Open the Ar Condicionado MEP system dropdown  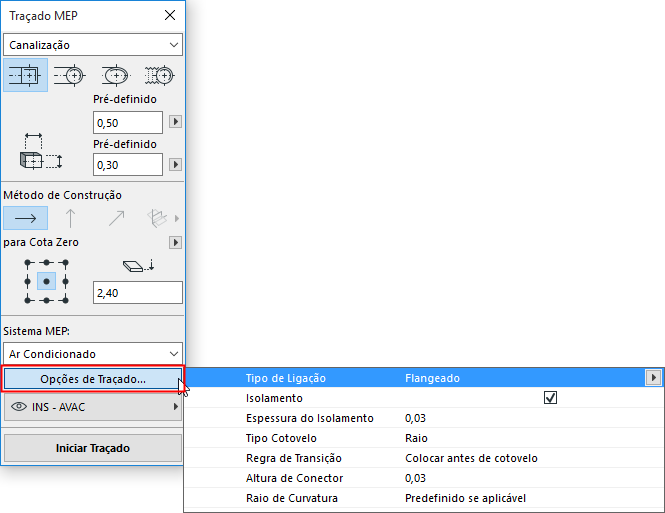tap(93, 354)
